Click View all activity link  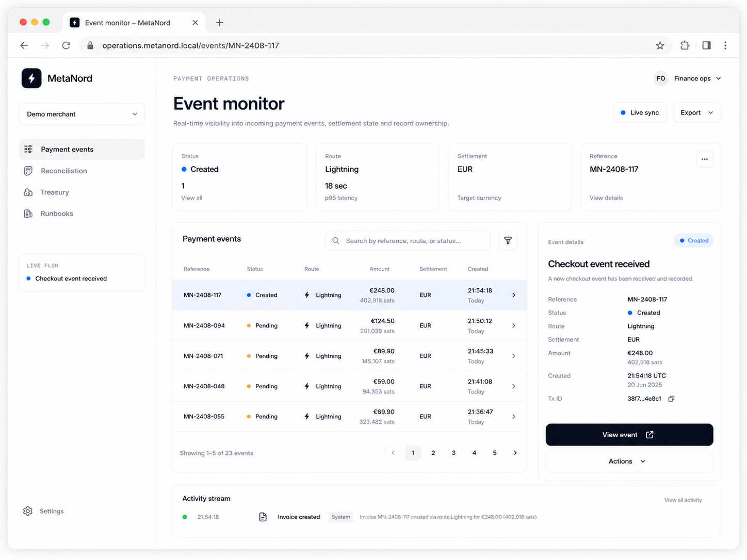click(683, 500)
